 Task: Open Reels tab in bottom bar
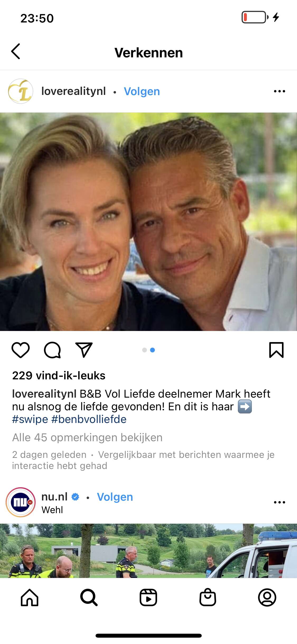[148, 597]
